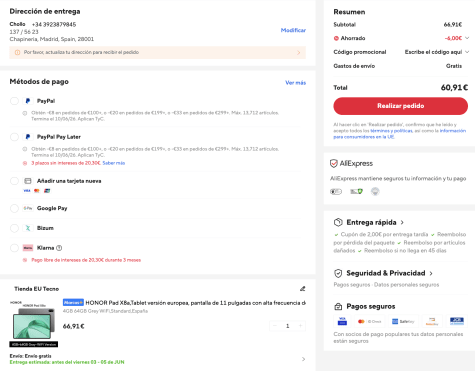Select the PayPal payment method radio button

[x=14, y=101]
